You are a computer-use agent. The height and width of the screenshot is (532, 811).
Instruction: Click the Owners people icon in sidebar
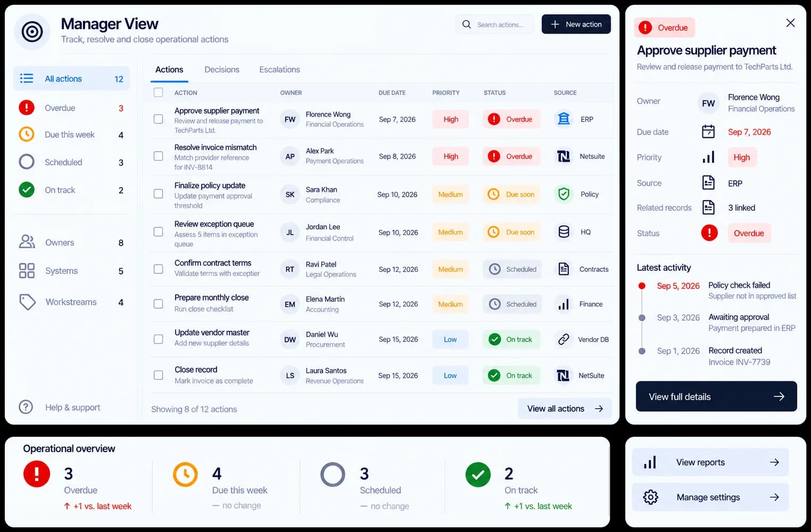click(27, 242)
